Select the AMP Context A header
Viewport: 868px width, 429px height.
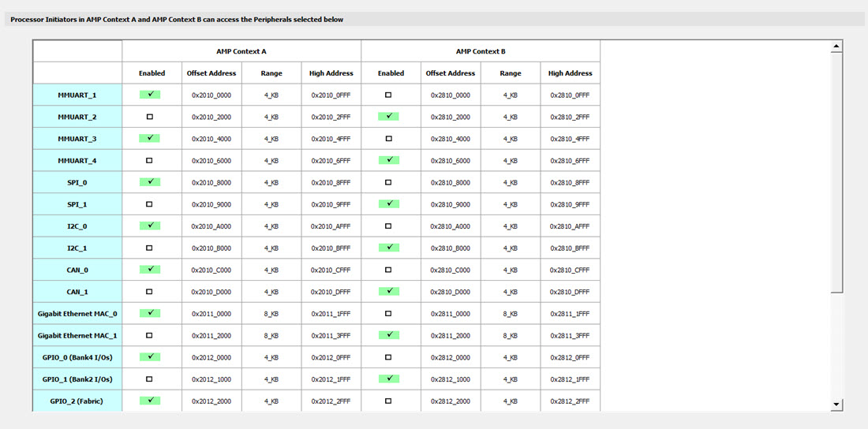pos(241,51)
